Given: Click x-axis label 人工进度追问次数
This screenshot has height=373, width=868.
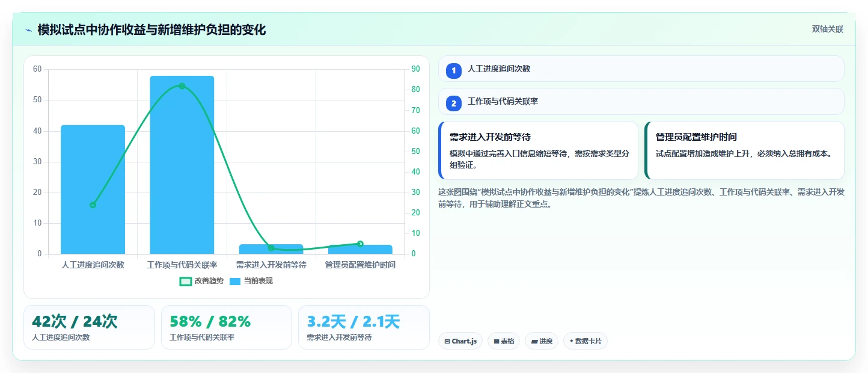Looking at the screenshot, I should click(93, 265).
